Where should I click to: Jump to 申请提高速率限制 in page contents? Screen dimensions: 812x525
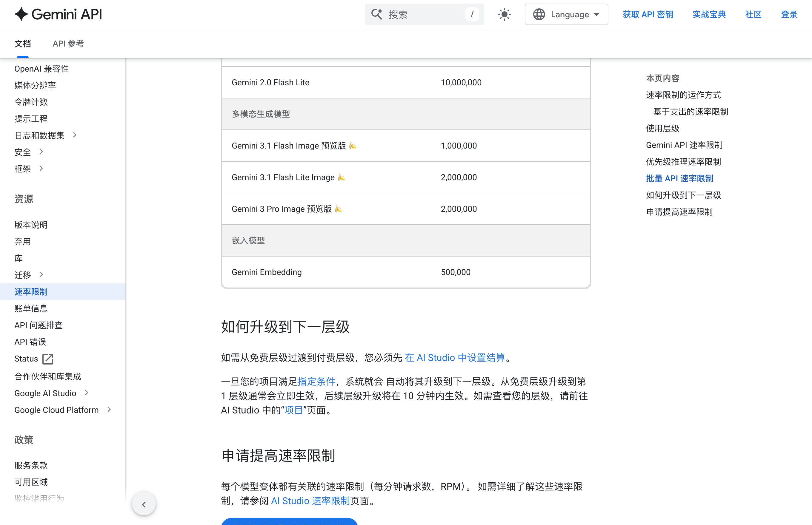coord(679,212)
